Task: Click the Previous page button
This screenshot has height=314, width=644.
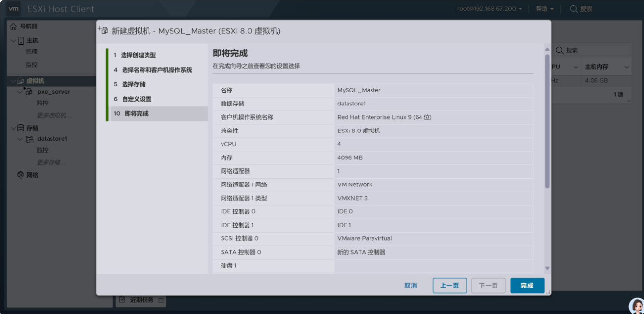Action: (449, 286)
